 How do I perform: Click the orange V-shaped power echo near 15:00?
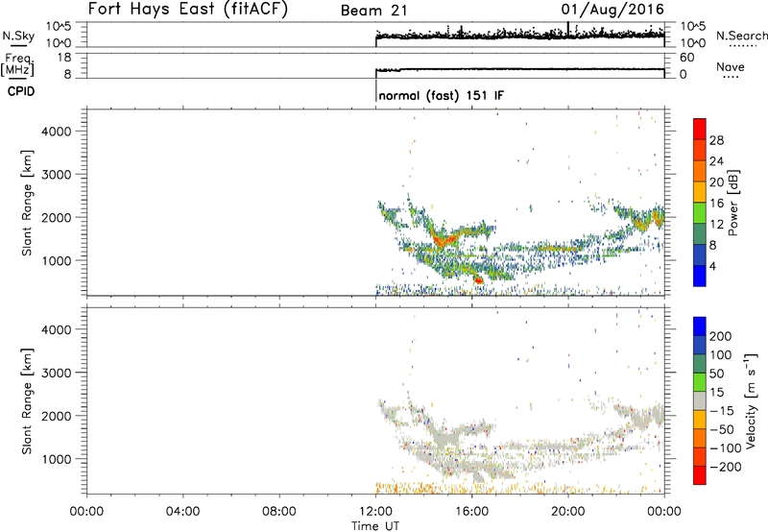click(444, 239)
